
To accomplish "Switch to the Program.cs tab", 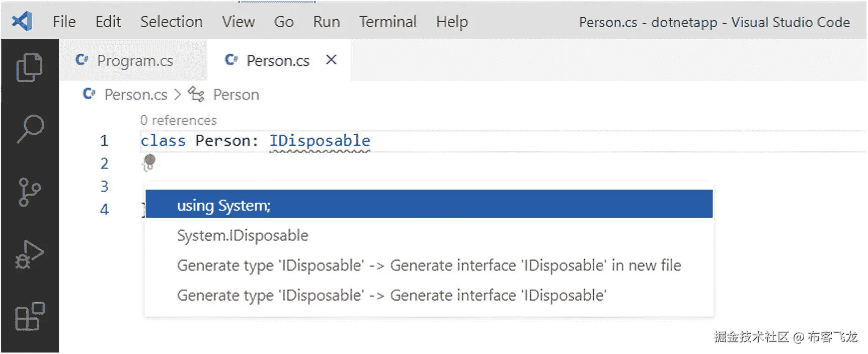I will click(x=134, y=61).
